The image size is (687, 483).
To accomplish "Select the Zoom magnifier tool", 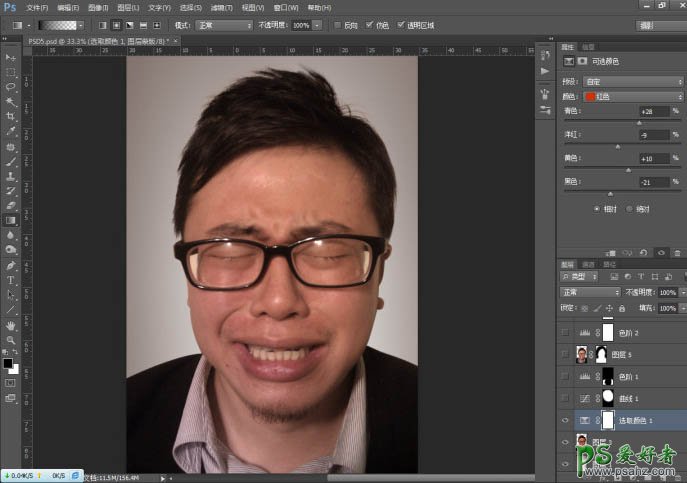I will (x=11, y=340).
